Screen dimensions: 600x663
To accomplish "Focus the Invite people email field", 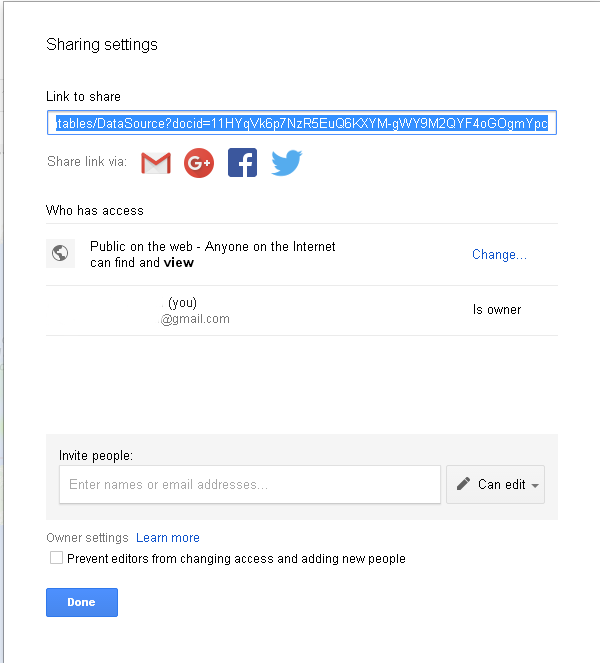I will (249, 485).
